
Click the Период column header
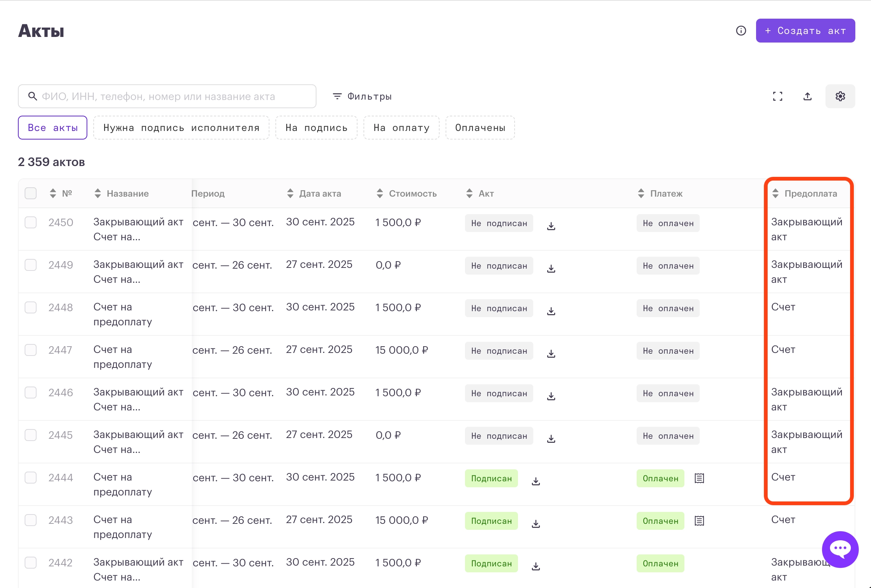208,193
